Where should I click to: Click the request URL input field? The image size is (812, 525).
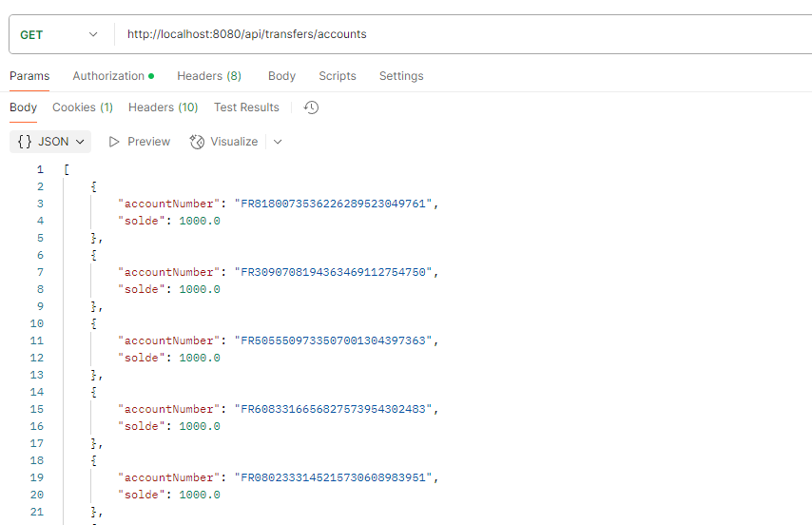click(x=456, y=34)
